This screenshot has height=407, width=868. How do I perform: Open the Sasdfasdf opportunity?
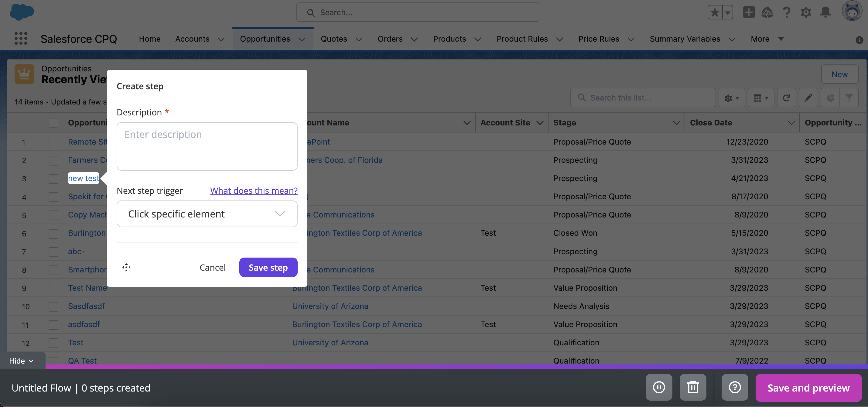click(x=86, y=306)
